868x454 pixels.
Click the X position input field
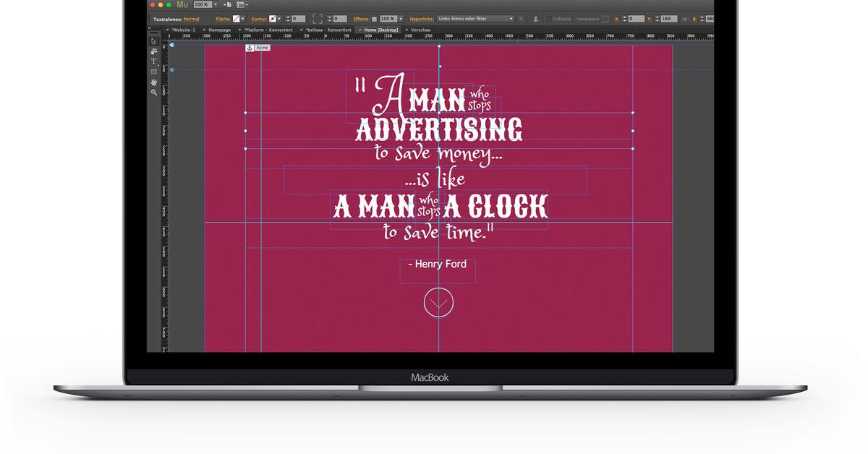pos(636,19)
